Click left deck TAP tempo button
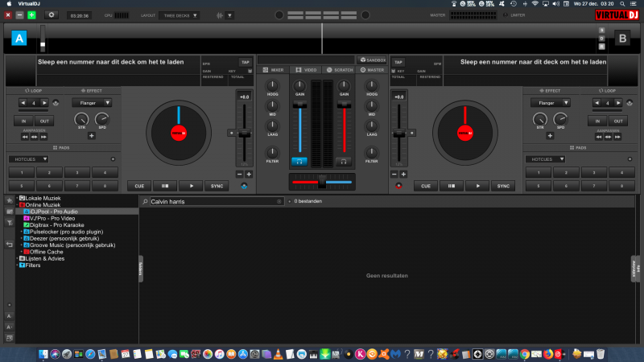The image size is (644, 362). click(x=246, y=63)
